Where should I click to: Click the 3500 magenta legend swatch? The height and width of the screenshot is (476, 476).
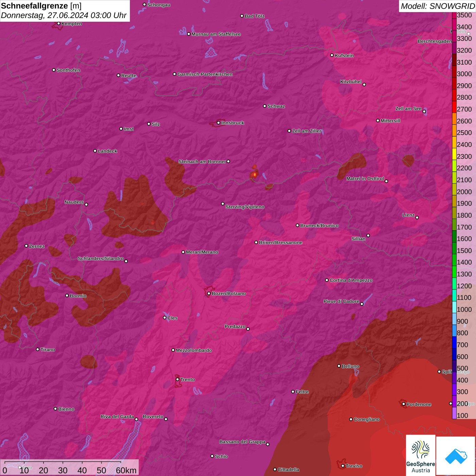pos(454,15)
